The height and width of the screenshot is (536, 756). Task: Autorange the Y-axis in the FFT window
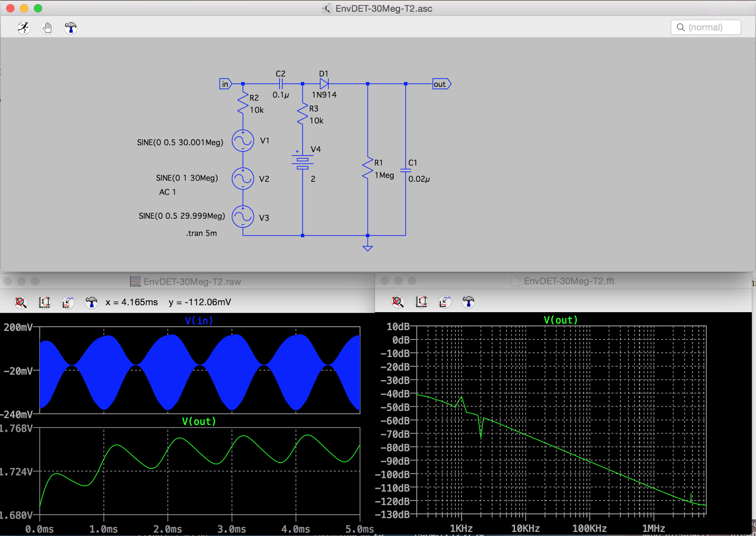click(421, 301)
